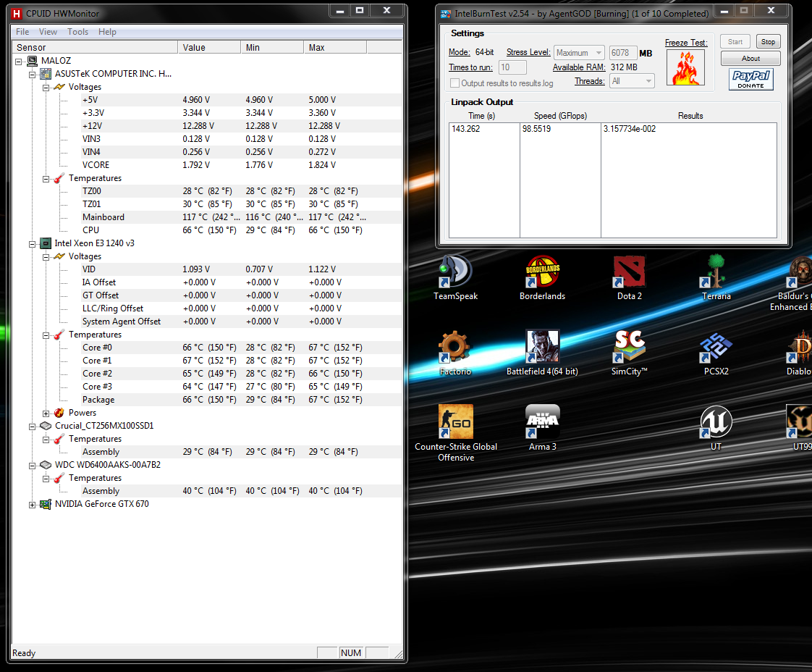Click the Max column header
812x672 pixels.
point(335,47)
